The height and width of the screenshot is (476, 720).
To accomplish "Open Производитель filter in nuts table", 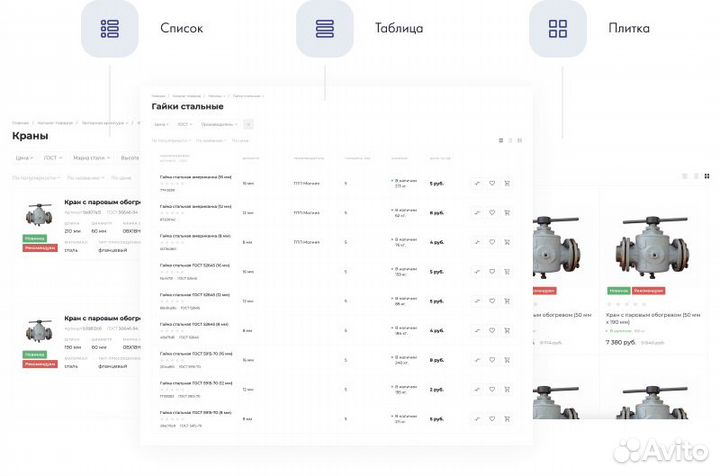I will (219, 125).
